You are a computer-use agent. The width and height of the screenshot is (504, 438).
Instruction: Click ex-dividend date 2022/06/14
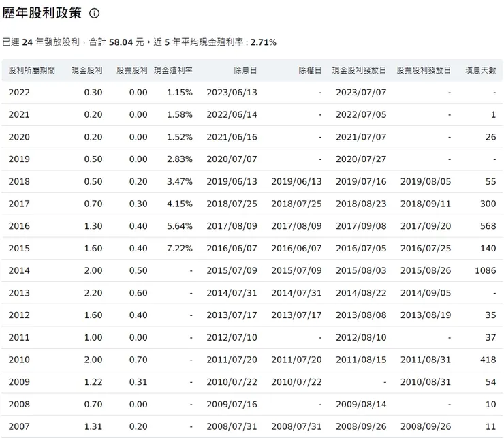(232, 115)
